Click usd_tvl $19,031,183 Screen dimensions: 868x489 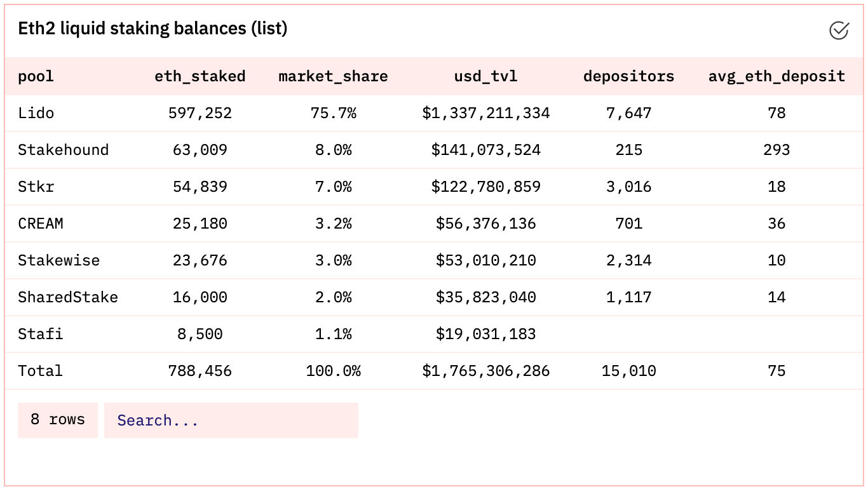coord(486,334)
